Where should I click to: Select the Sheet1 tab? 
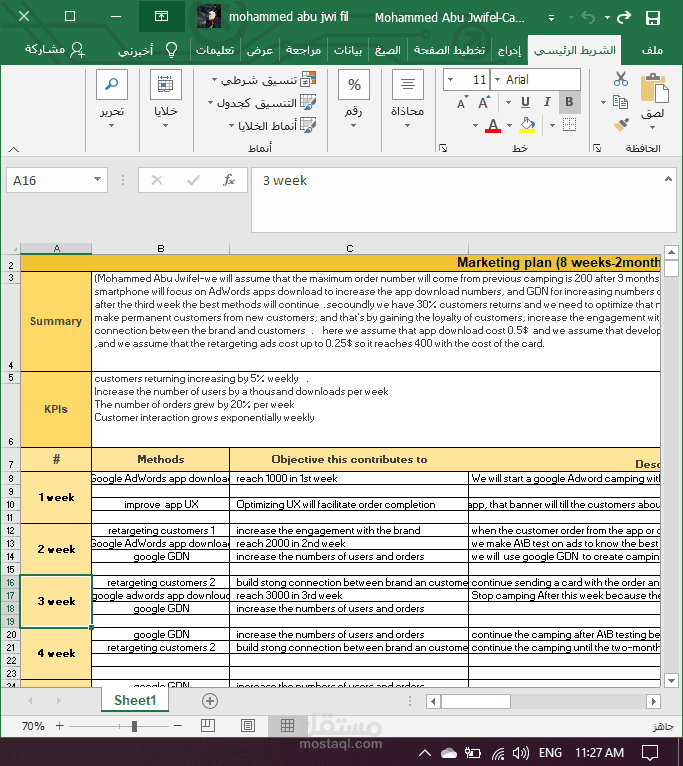tap(135, 700)
